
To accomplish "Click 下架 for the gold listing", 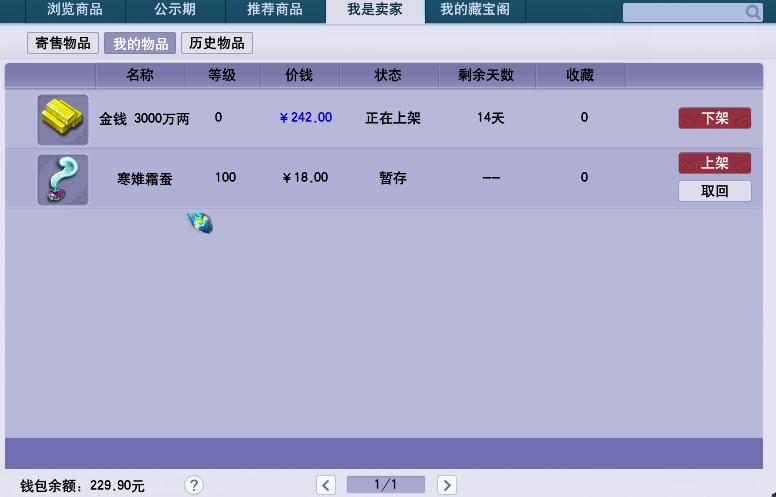I will (715, 118).
